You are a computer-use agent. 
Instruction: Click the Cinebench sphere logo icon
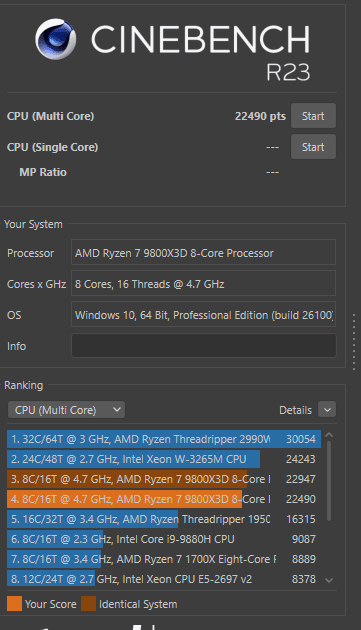[55, 39]
